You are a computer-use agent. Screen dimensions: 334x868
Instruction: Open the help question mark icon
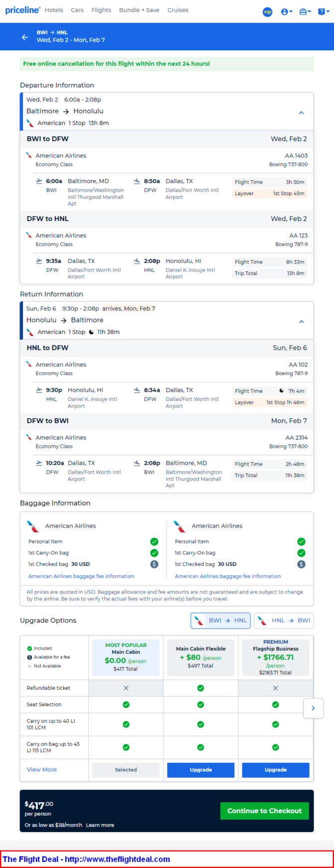click(x=323, y=11)
